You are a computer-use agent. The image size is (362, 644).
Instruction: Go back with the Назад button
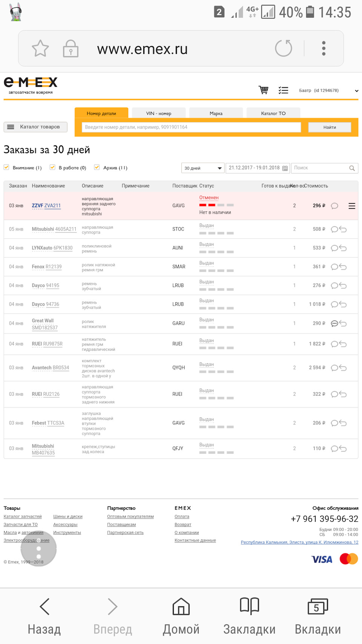pos(44,616)
